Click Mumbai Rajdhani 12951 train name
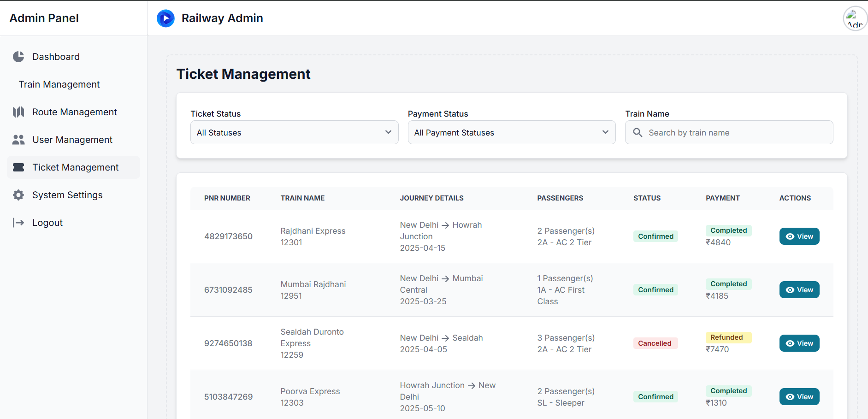 pyautogui.click(x=313, y=290)
